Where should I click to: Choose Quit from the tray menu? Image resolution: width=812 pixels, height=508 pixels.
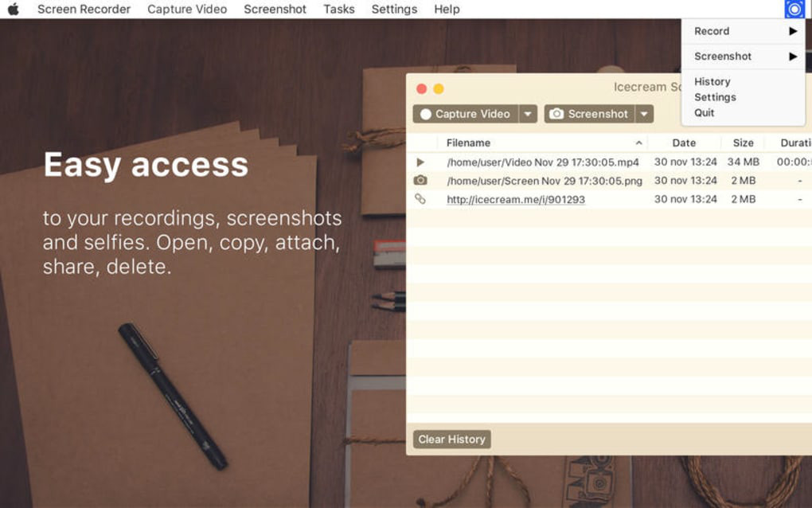click(705, 112)
